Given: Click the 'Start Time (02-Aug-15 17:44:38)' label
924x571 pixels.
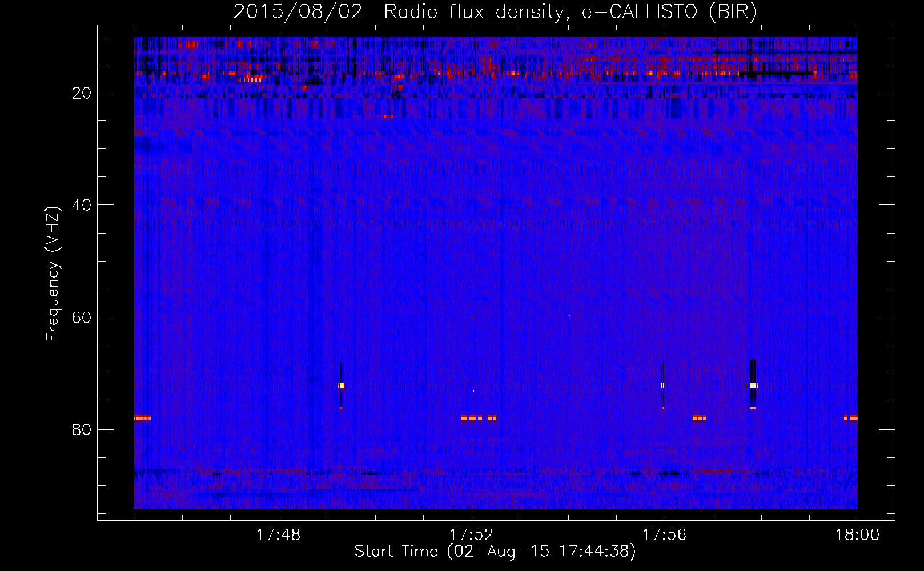Looking at the screenshot, I should [x=495, y=552].
